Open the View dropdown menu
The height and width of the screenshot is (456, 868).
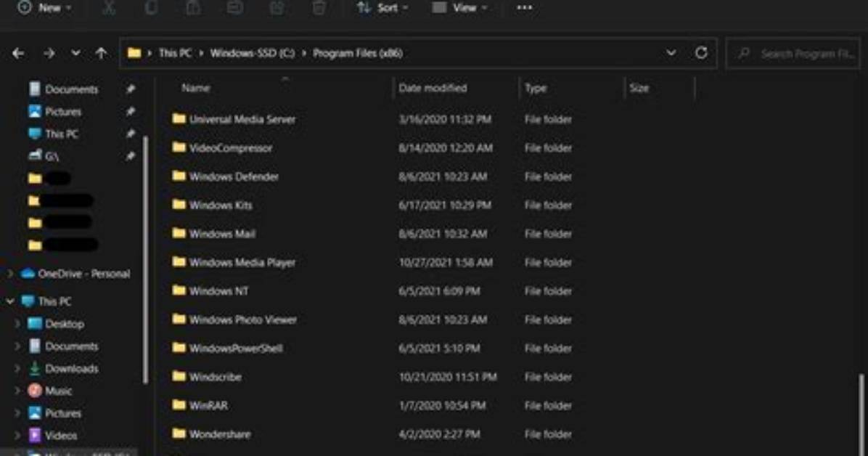click(460, 8)
